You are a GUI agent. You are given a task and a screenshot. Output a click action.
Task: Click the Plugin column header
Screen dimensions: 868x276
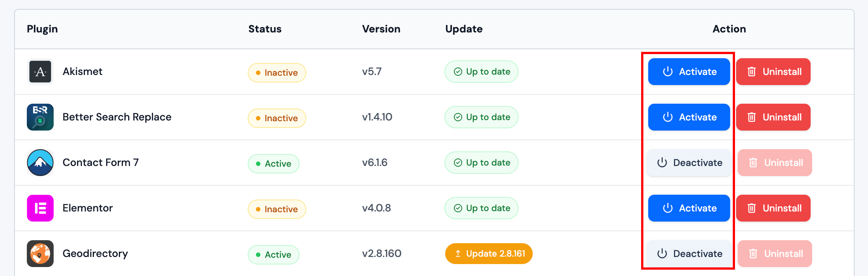pyautogui.click(x=42, y=29)
